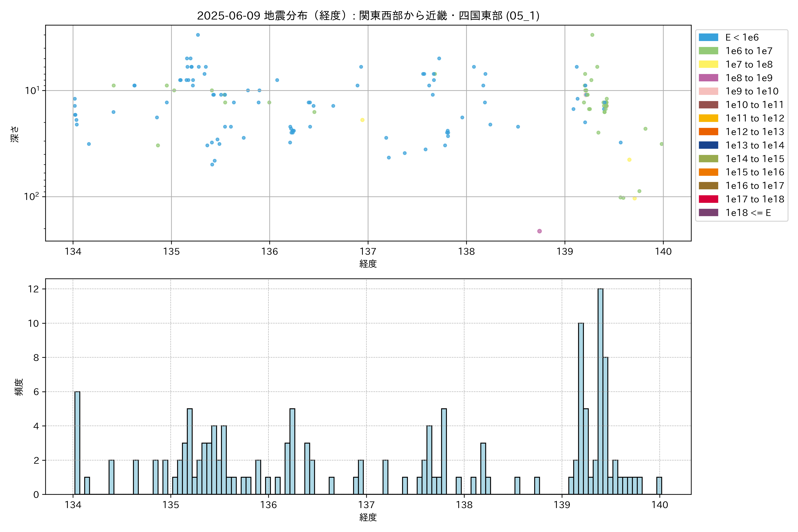Click the histogram bar of height 6 near 134
Screen dimensions: 798x532
tap(77, 441)
